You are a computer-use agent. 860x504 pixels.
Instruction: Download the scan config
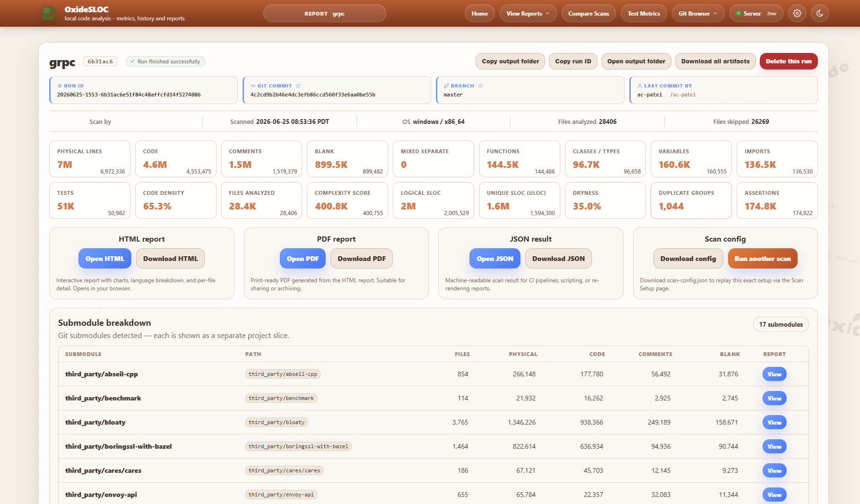[x=688, y=259]
